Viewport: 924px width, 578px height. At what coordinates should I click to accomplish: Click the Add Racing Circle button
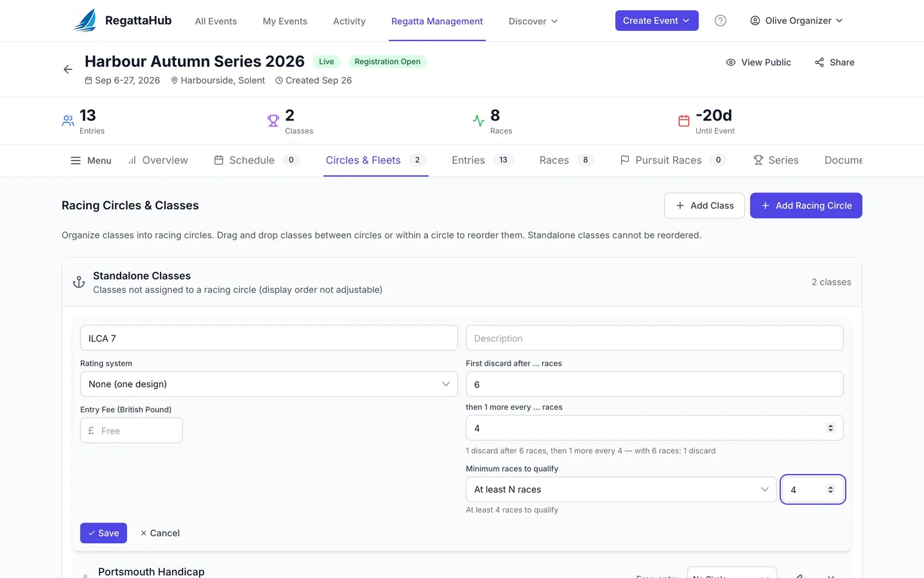(806, 206)
